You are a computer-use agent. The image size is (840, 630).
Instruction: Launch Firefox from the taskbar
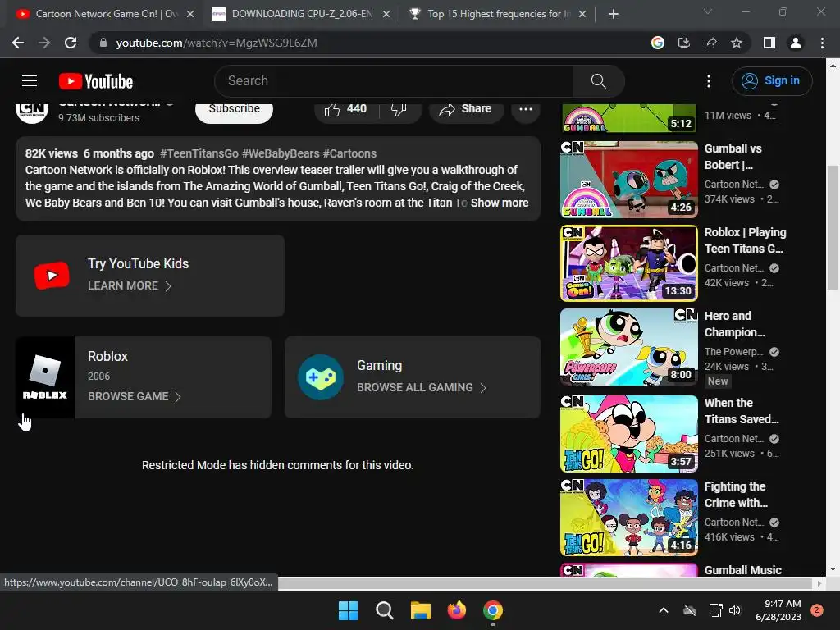point(456,610)
